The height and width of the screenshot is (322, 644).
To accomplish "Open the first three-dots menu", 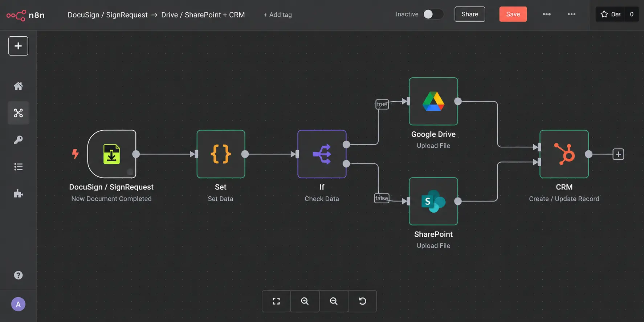I will coord(547,14).
